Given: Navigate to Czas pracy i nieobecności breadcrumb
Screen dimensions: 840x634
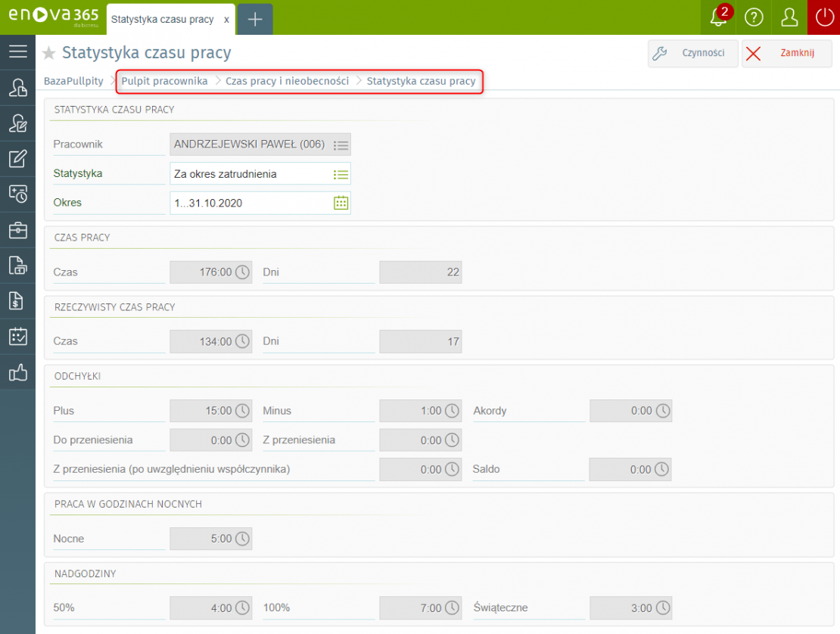Looking at the screenshot, I should coord(287,81).
